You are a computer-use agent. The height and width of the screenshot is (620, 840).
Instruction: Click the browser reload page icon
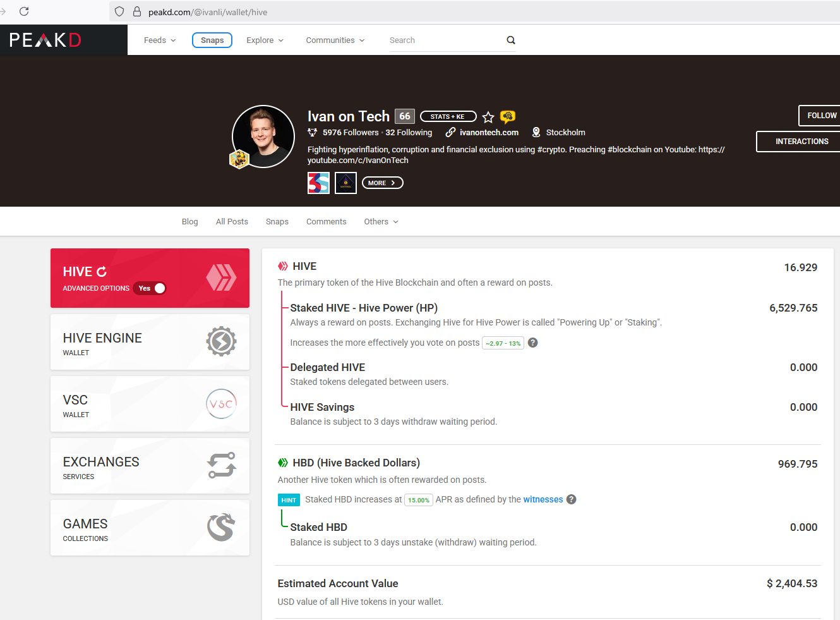(24, 11)
